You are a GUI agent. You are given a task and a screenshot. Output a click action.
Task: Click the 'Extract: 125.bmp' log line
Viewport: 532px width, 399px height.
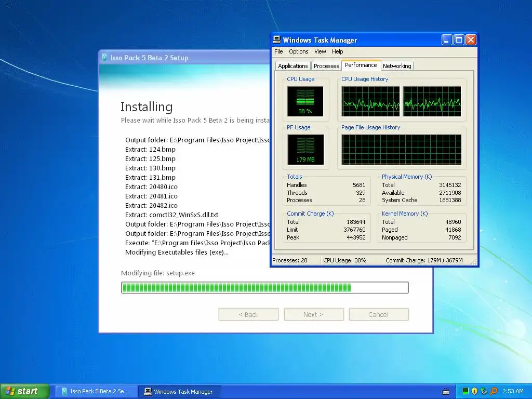(150, 159)
